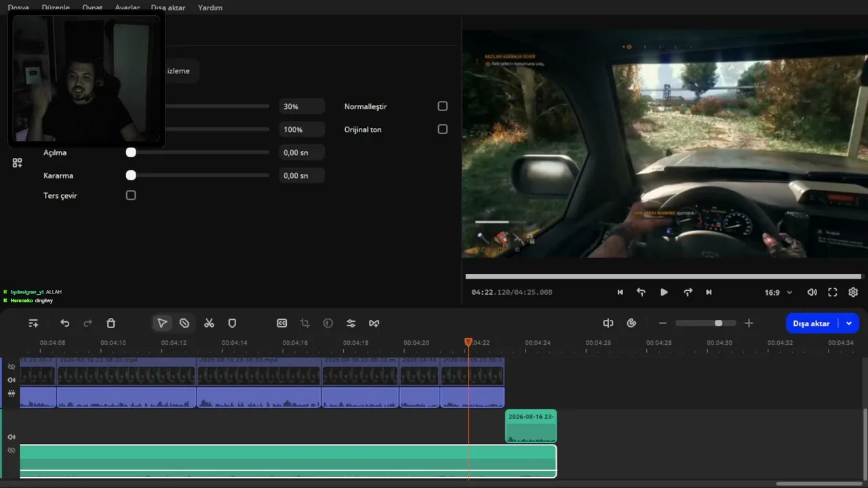Open the color adjustment circle icon
The image size is (868, 488).
click(x=328, y=323)
